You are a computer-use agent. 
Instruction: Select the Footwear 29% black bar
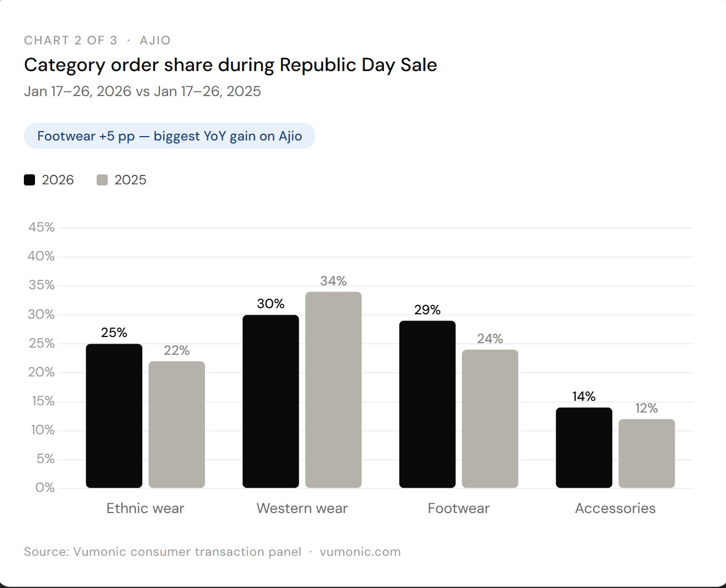point(427,404)
